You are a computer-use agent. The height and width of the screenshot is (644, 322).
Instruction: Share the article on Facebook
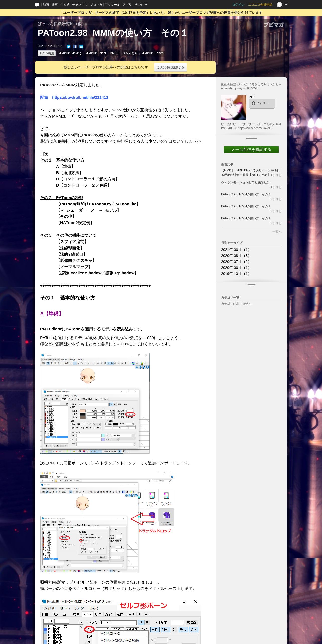(75, 46)
